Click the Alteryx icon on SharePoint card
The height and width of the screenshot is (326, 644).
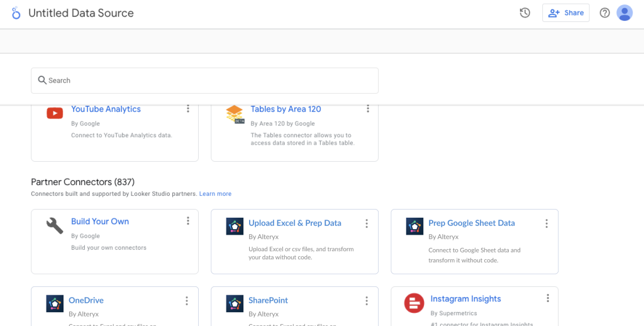[235, 303]
